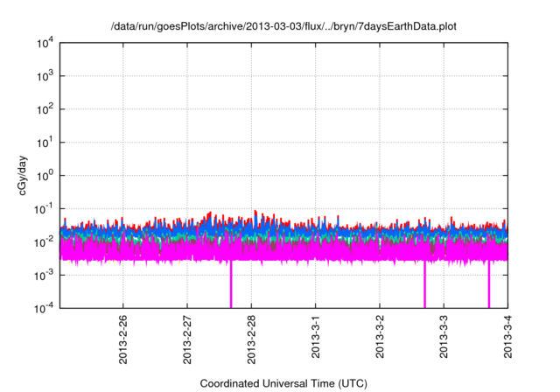
Task: Select the 2013-3-4 x-axis date label
Action: pyautogui.click(x=507, y=336)
